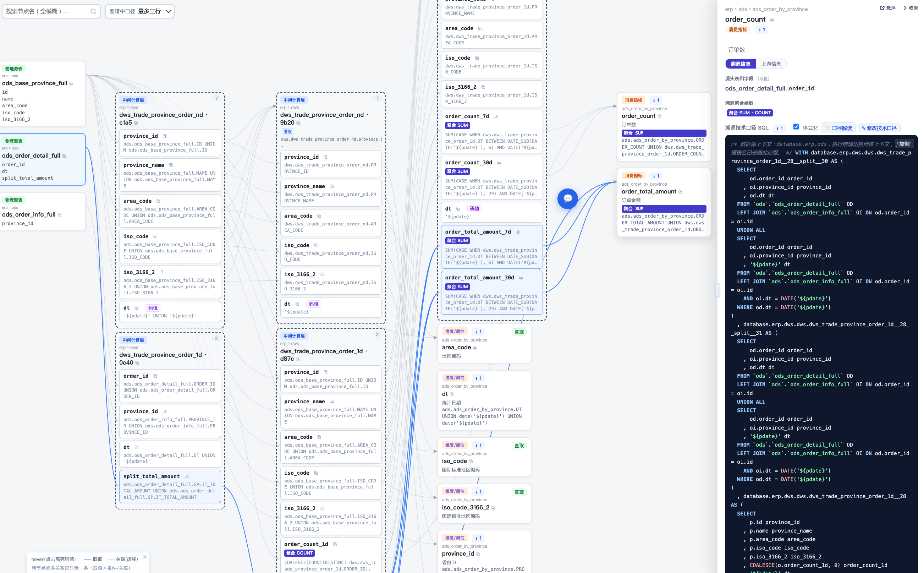Click the copy icon next to order_count_7d
Viewport: 924px width, 573px height.
pyautogui.click(x=496, y=116)
